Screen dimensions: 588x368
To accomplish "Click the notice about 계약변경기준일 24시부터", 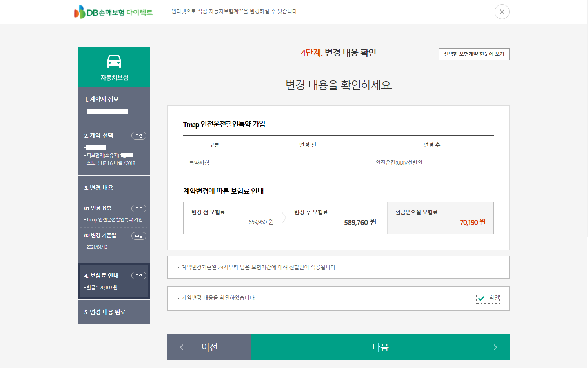I will tap(259, 267).
